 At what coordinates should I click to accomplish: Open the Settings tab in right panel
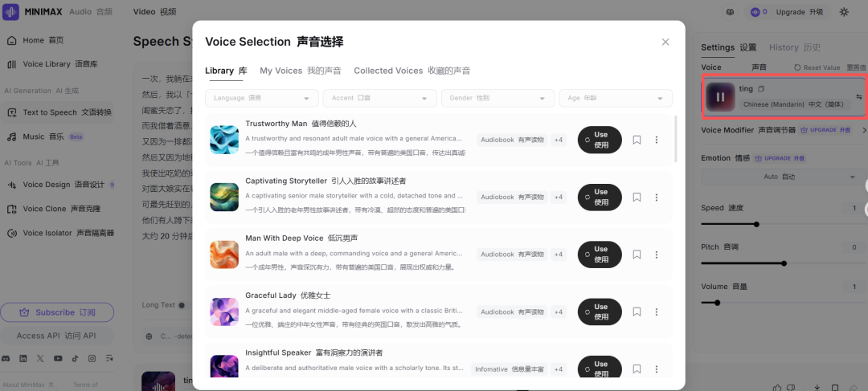point(728,47)
